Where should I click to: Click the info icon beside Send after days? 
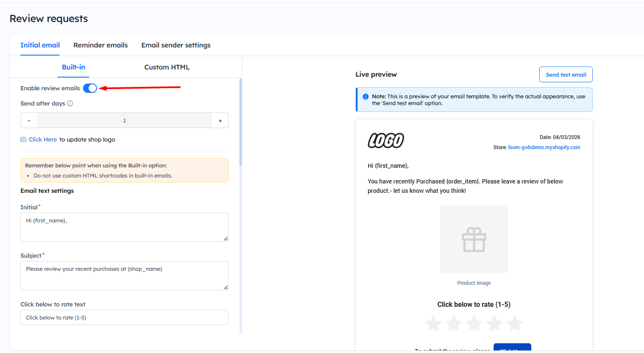click(70, 103)
